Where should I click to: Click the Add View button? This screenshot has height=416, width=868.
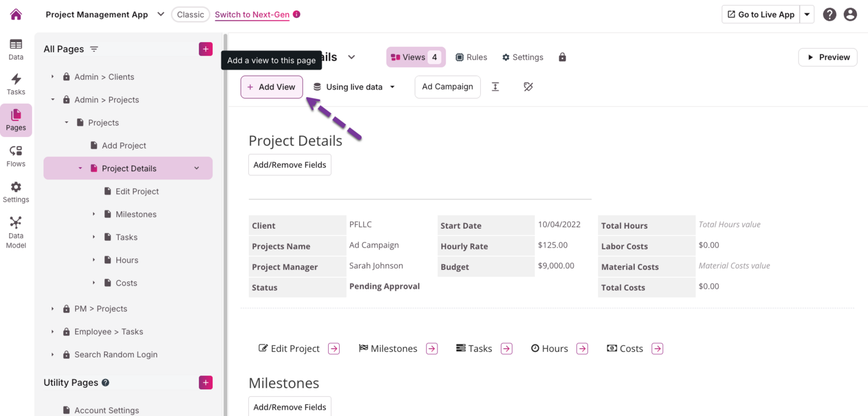pos(271,87)
